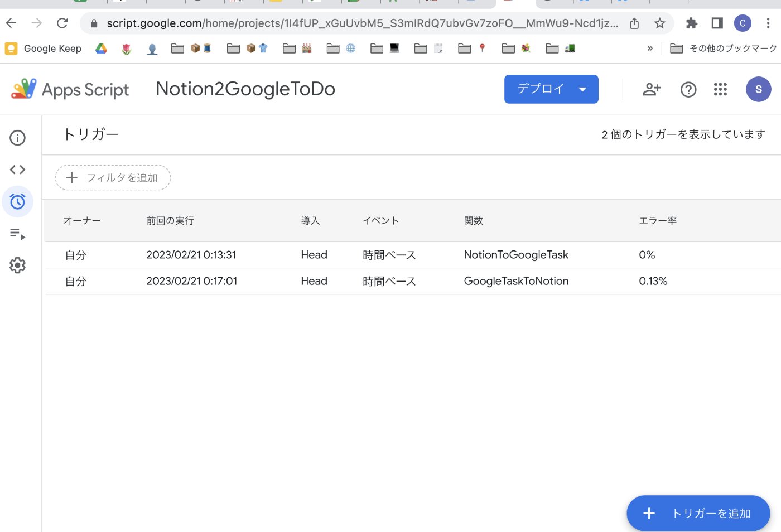Open the Google Keep bookmark
Image resolution: width=781 pixels, height=532 pixels.
tap(43, 49)
